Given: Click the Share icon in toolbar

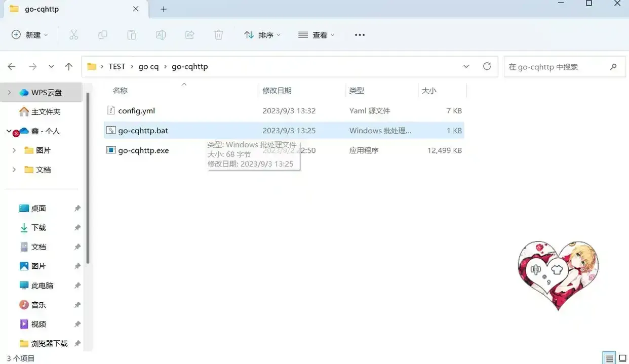Looking at the screenshot, I should [x=190, y=35].
